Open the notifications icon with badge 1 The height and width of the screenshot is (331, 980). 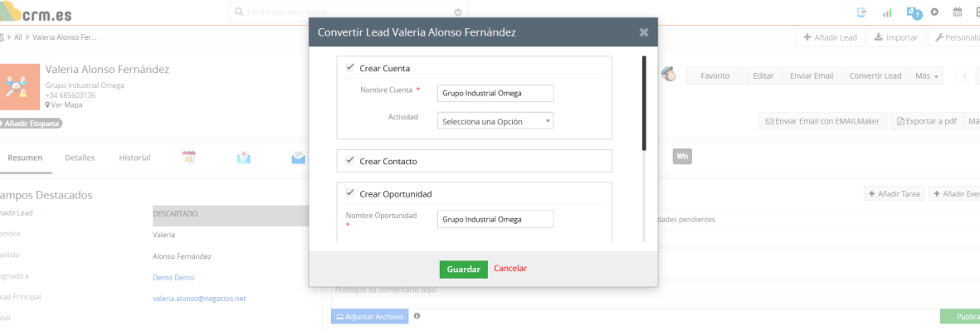pos(914,12)
